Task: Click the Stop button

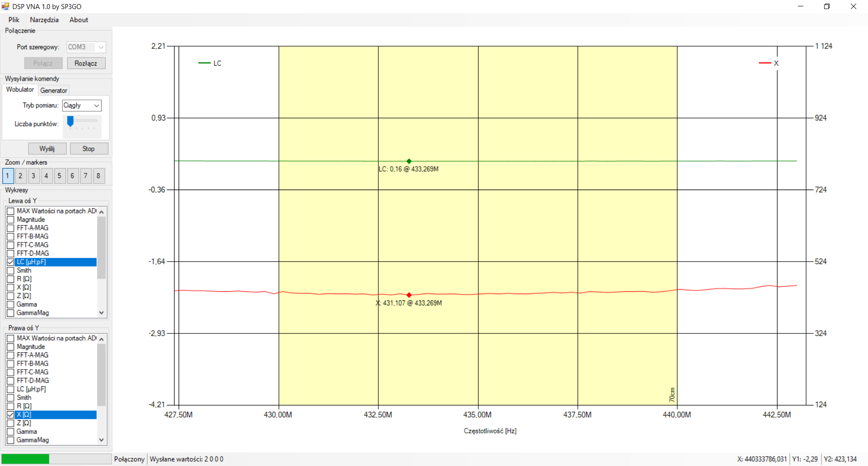Action: (x=89, y=149)
